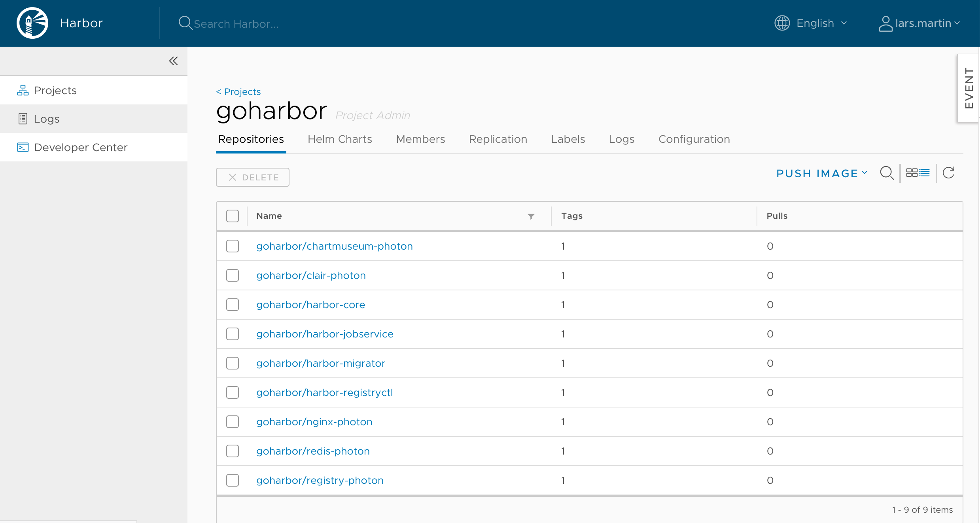Viewport: 980px width, 523px height.
Task: Check the goharbor/registry-photon row checkbox
Action: (233, 480)
